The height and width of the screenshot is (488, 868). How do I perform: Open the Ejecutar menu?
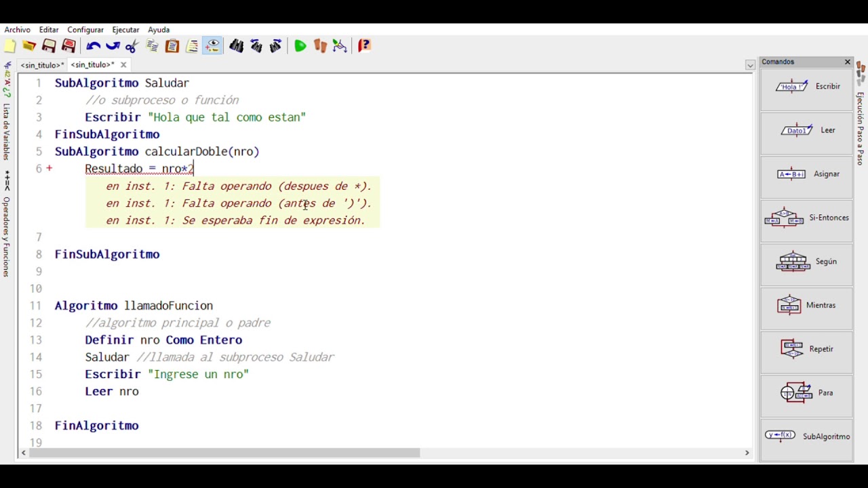point(125,30)
